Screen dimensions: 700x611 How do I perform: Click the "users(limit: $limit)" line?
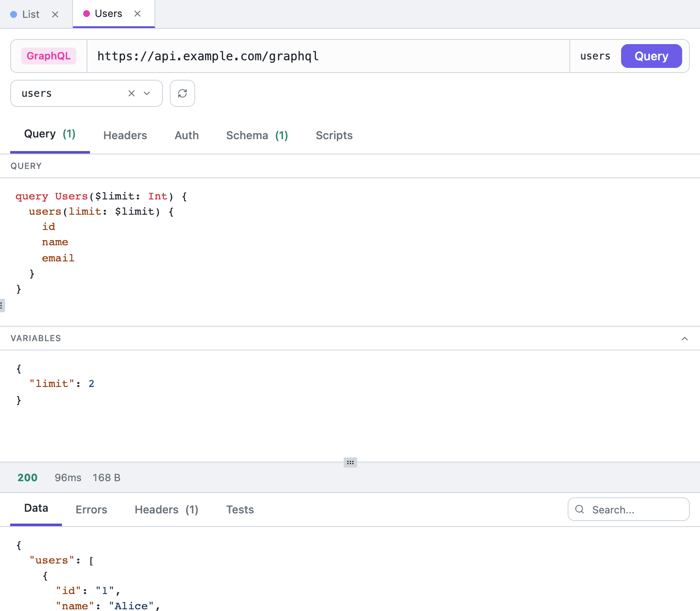tap(101, 212)
